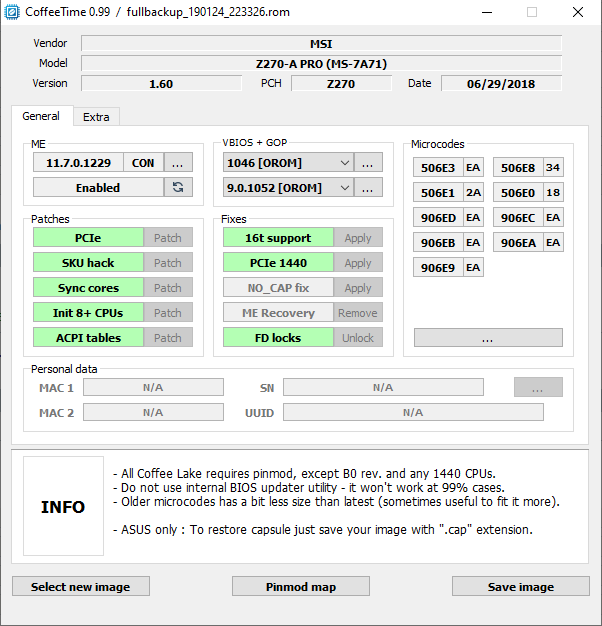The image size is (602, 626).
Task: Switch to the Extra tab
Action: 96,117
